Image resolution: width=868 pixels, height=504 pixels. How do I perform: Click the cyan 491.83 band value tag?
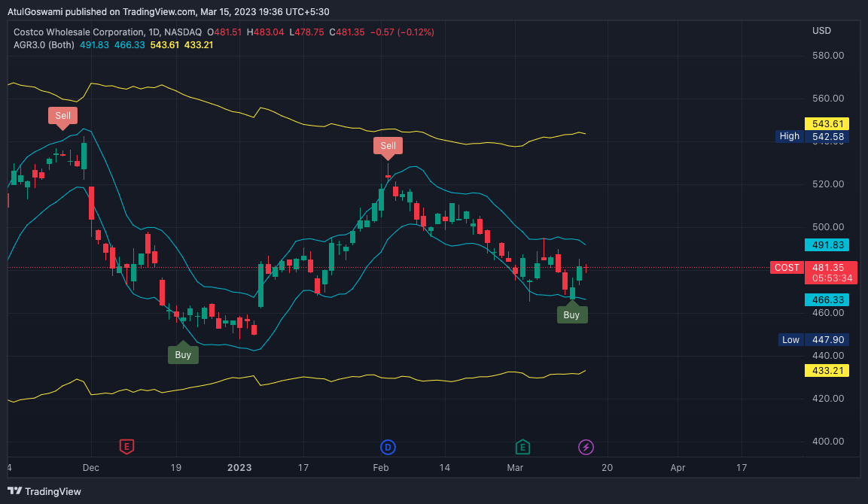pos(827,244)
